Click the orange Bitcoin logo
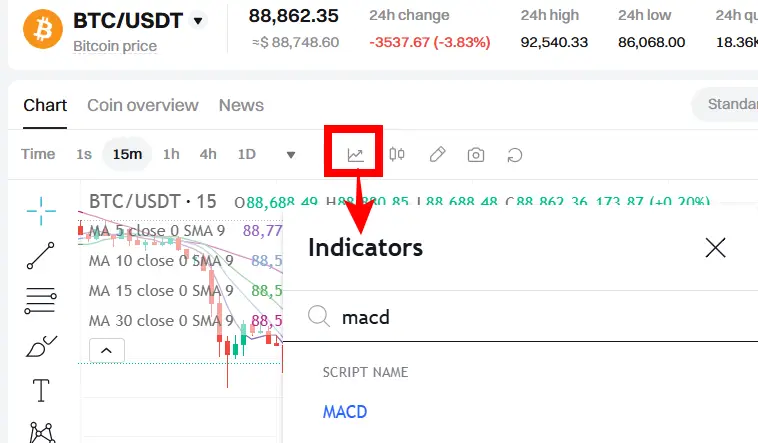This screenshot has width=758, height=443. (43, 29)
